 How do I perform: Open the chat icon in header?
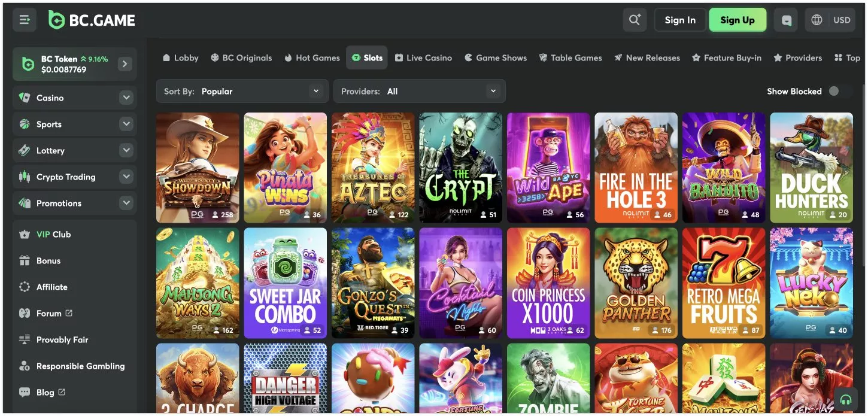click(787, 20)
